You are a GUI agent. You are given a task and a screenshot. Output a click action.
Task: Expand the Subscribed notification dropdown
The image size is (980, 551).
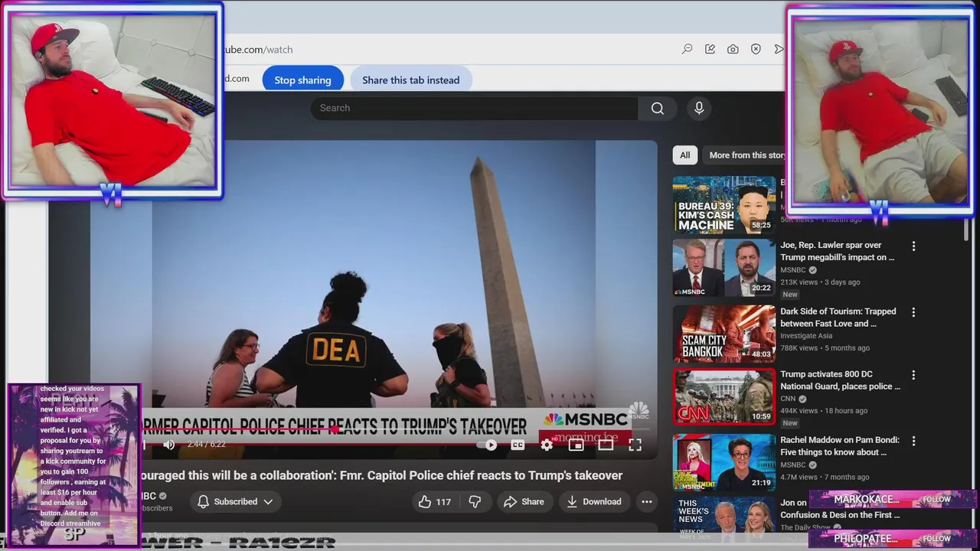coord(235,502)
